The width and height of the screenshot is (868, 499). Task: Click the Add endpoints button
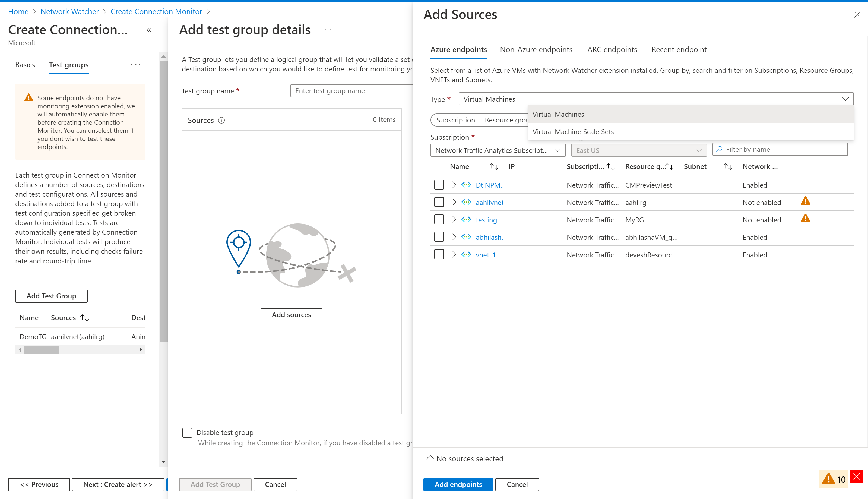(x=458, y=484)
